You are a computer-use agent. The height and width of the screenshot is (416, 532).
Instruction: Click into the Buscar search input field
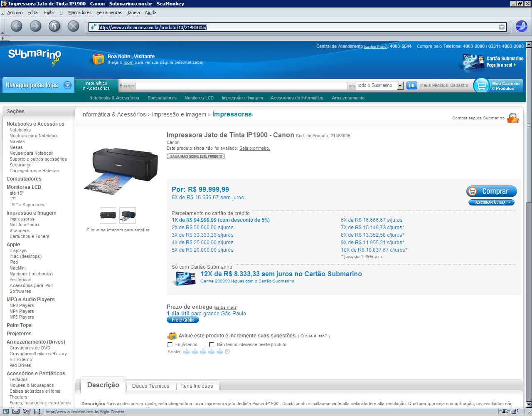[x=241, y=86]
